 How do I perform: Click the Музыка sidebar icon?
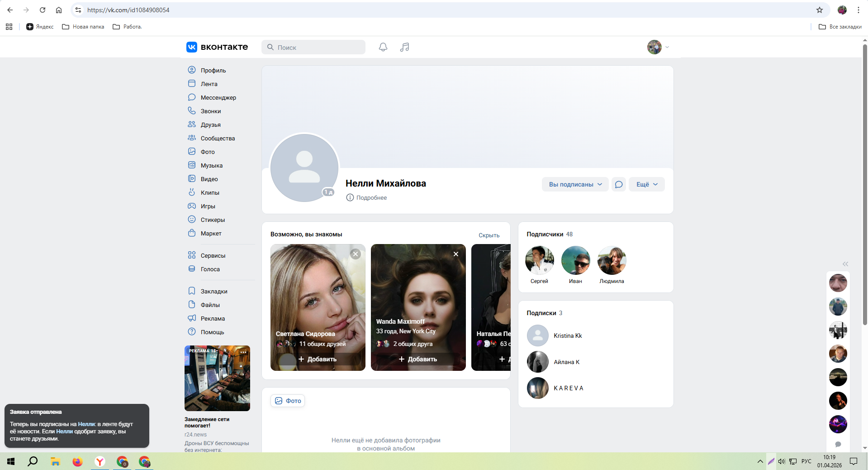(192, 165)
